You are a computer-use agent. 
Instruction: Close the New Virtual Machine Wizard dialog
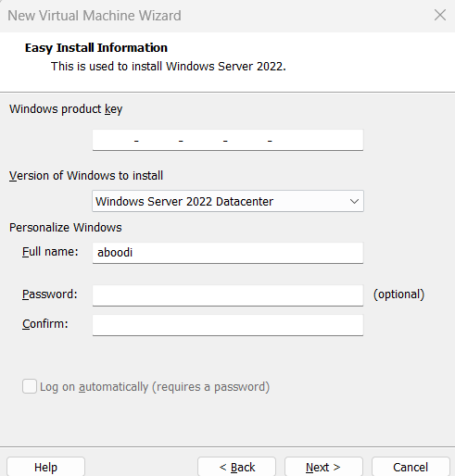click(x=440, y=15)
